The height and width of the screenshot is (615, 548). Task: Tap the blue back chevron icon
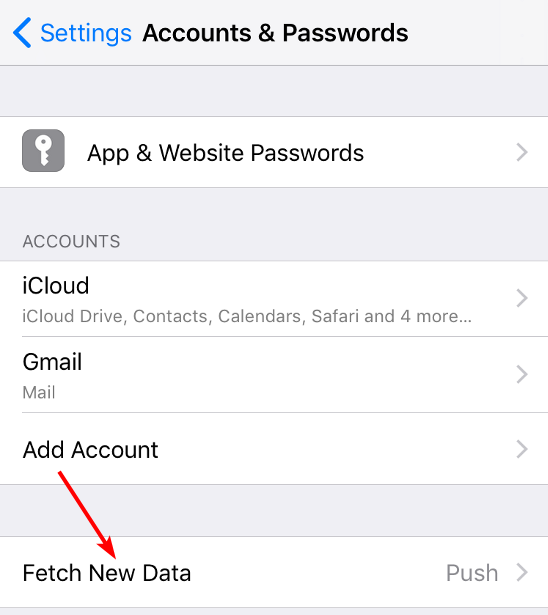pyautogui.click(x=22, y=33)
